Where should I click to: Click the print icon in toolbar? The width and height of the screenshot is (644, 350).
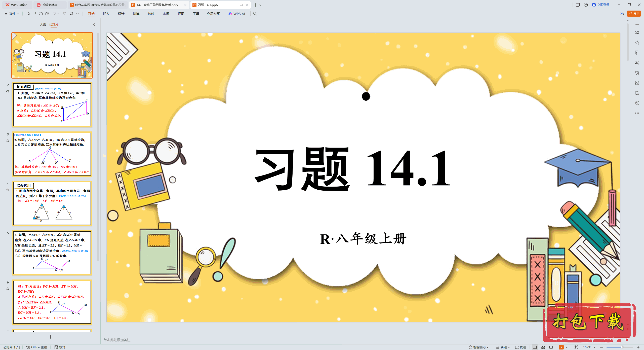[41, 14]
